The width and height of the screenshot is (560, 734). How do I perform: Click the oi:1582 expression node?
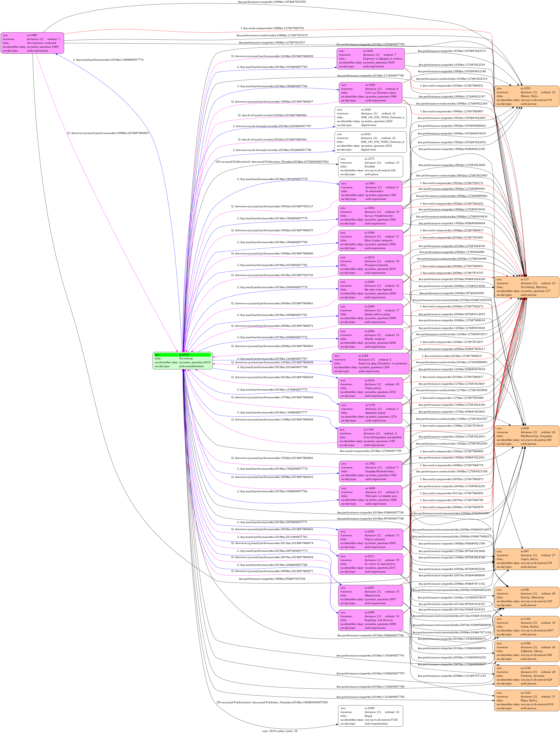(370, 471)
